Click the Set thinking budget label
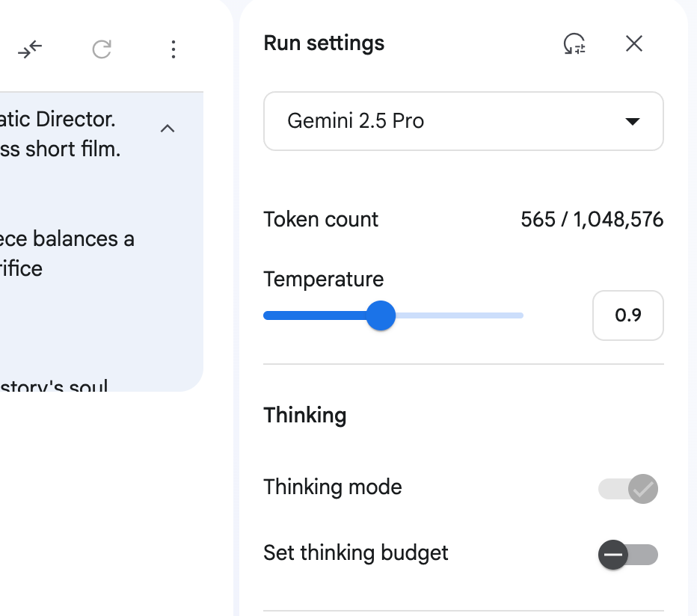The height and width of the screenshot is (616, 697). [x=356, y=553]
